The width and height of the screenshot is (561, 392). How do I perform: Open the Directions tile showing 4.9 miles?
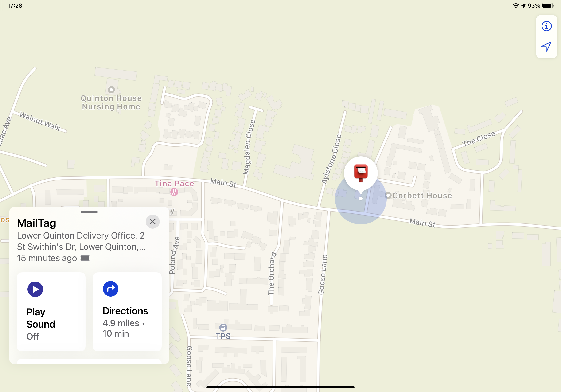[x=127, y=312]
